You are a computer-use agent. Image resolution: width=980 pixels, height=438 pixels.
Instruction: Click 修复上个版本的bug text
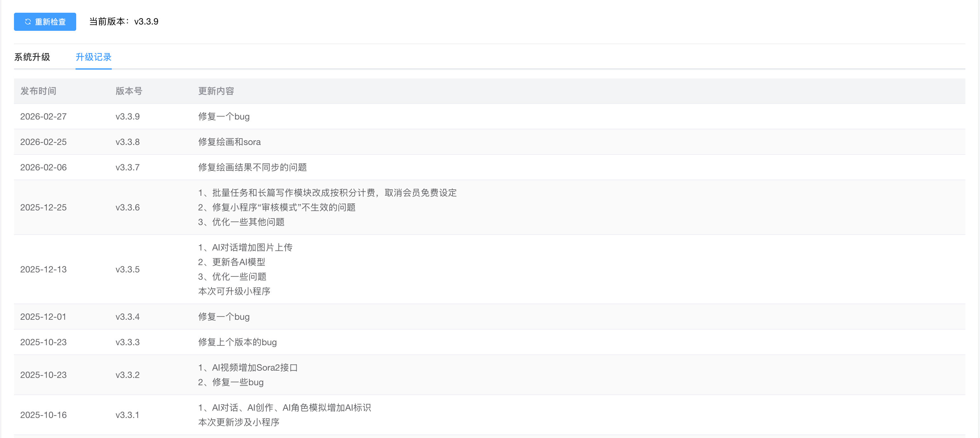tap(238, 342)
